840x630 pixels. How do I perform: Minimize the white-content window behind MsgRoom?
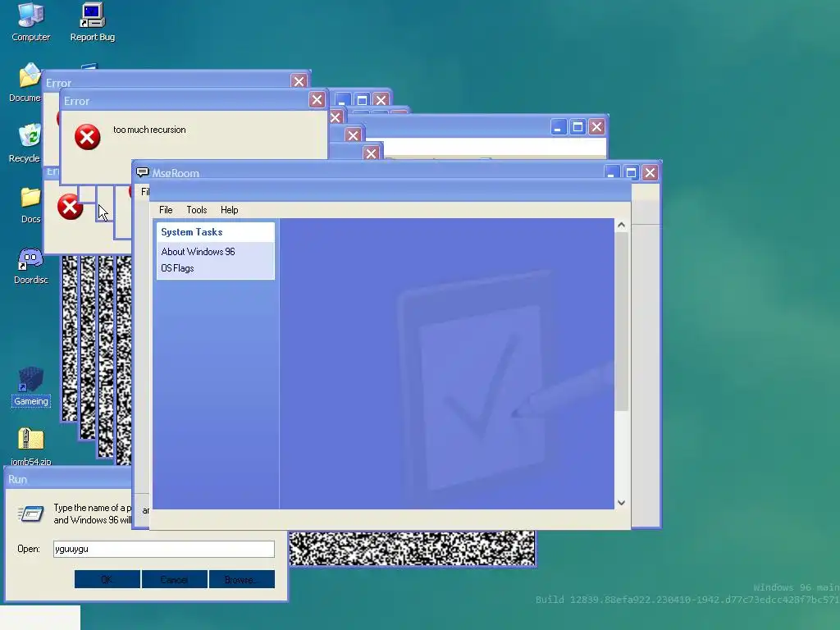coord(558,127)
